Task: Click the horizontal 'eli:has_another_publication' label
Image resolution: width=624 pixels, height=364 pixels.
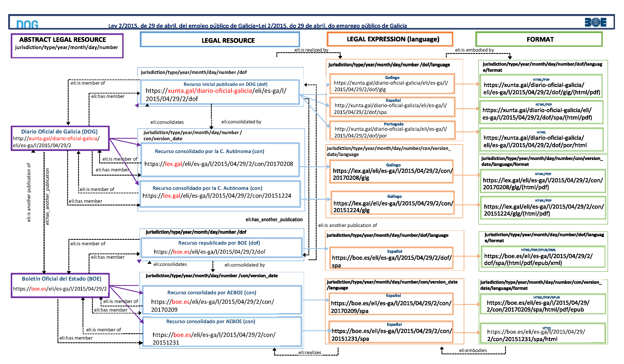Action: 274,219
